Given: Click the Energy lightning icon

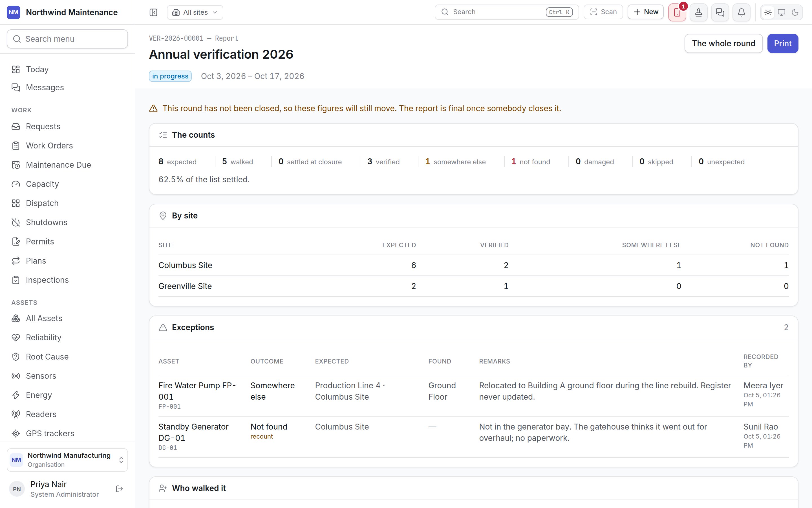Looking at the screenshot, I should 16,395.
